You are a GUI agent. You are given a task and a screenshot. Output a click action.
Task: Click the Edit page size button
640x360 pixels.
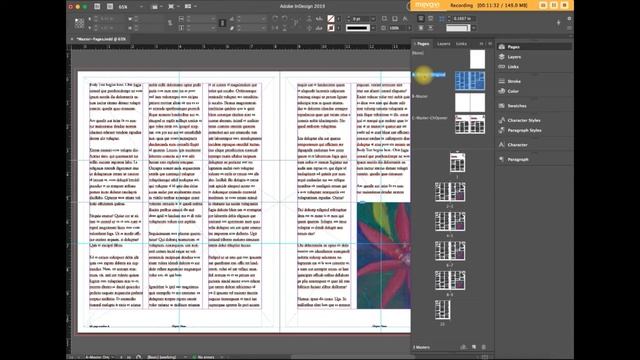[x=463, y=347]
